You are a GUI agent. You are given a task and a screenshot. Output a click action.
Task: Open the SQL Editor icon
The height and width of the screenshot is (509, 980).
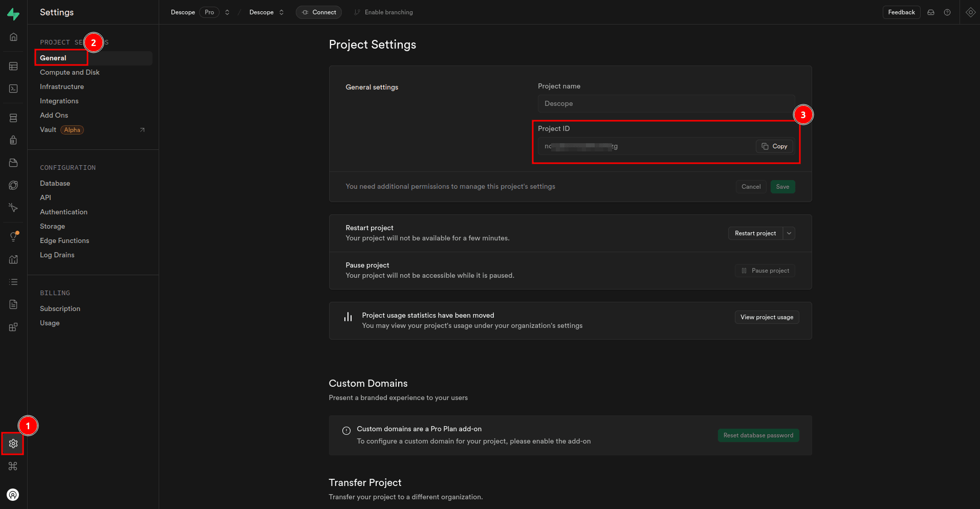pyautogui.click(x=13, y=88)
